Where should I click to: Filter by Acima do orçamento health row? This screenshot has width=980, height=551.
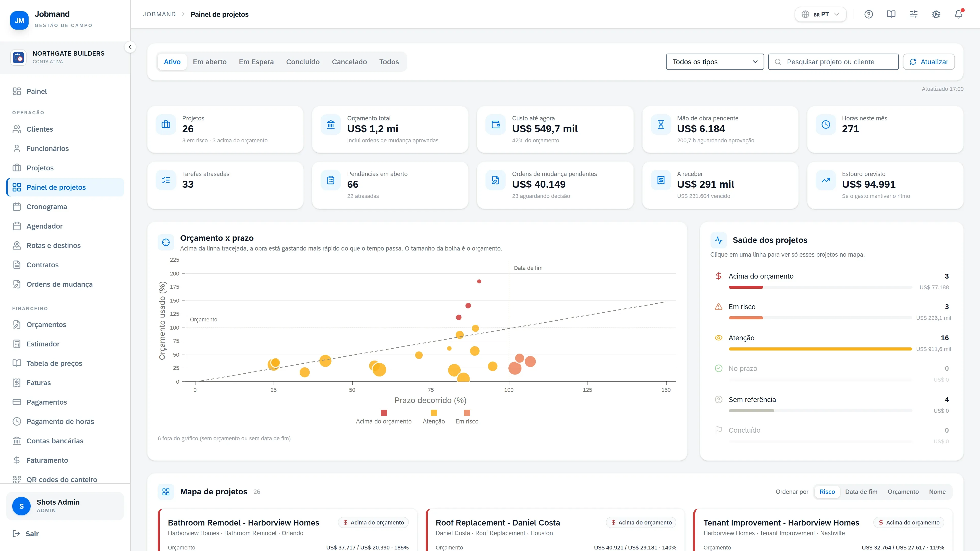point(832,281)
